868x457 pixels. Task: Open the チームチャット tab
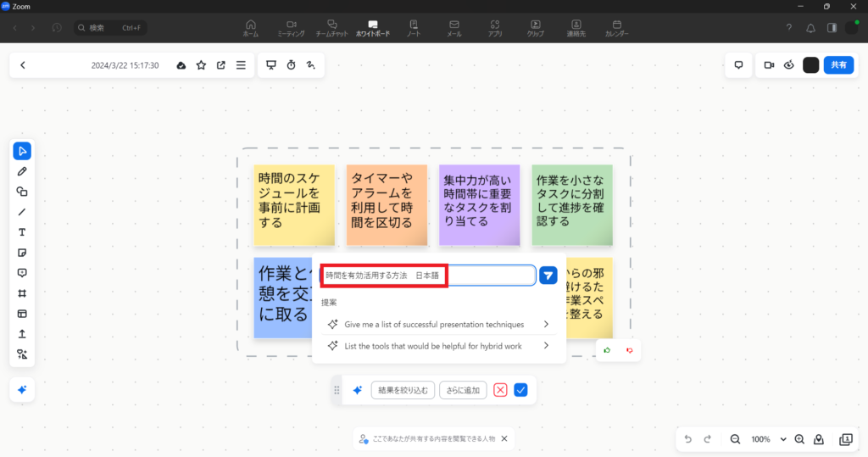click(x=332, y=28)
